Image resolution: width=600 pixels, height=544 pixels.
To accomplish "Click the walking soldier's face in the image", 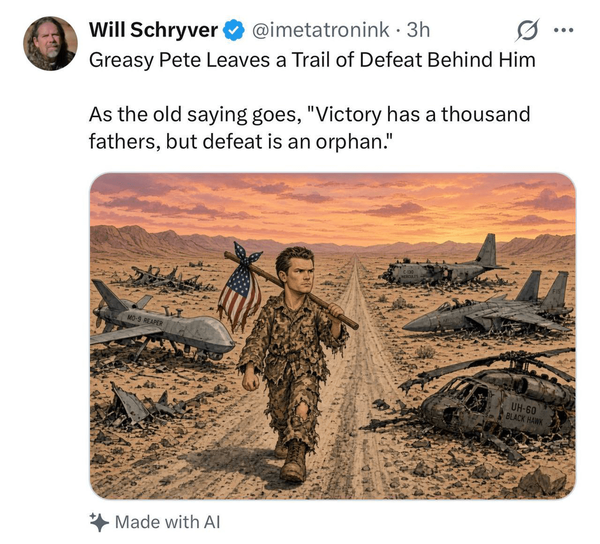I will 296,272.
